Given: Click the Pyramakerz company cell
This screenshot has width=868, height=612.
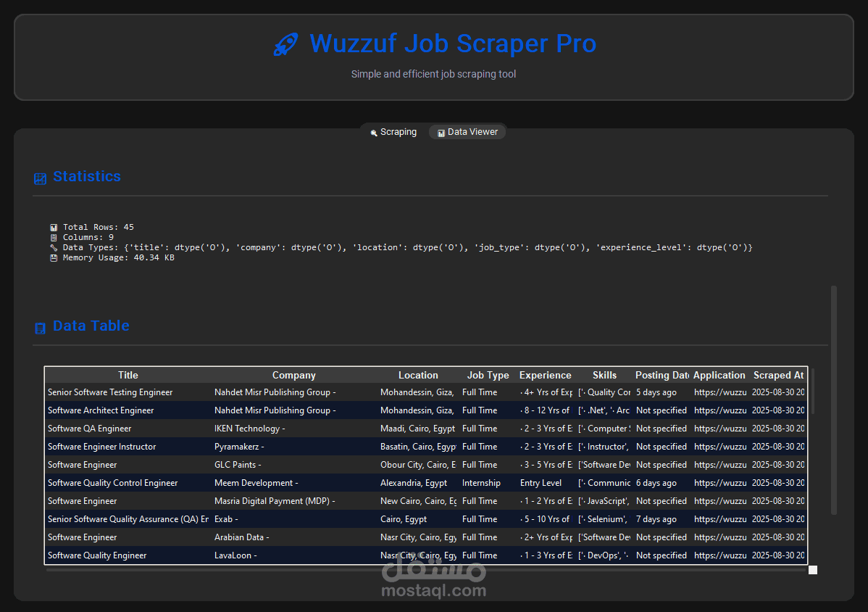Looking at the screenshot, I should [x=294, y=447].
